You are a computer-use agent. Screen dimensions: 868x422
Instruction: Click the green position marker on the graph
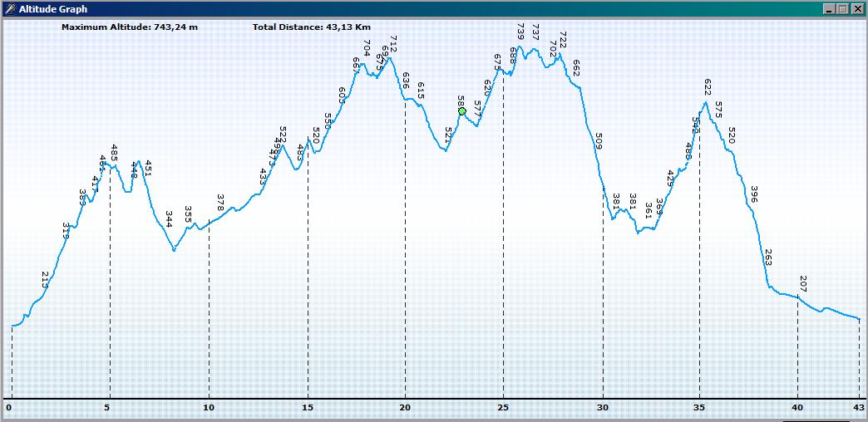coord(462,111)
